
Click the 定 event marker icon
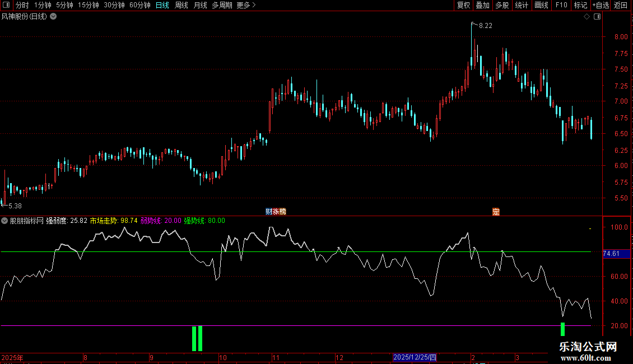(x=496, y=212)
